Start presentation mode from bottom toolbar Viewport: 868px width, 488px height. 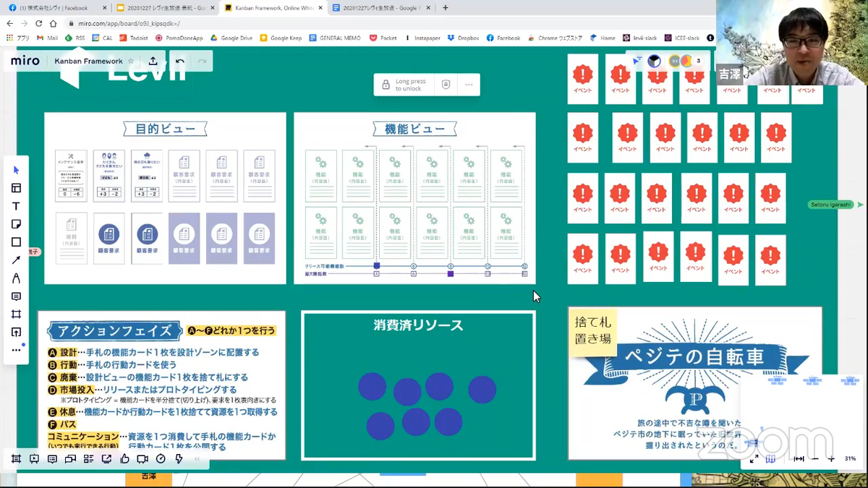tap(34, 459)
